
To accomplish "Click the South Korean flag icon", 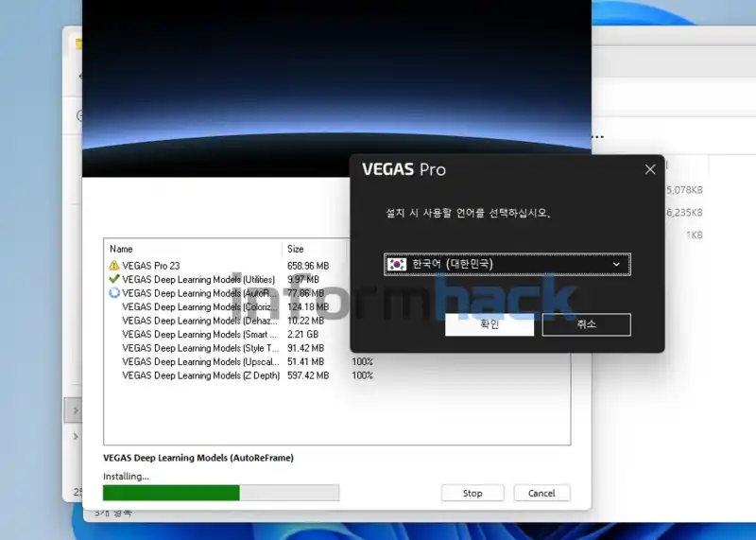I will tap(397, 265).
